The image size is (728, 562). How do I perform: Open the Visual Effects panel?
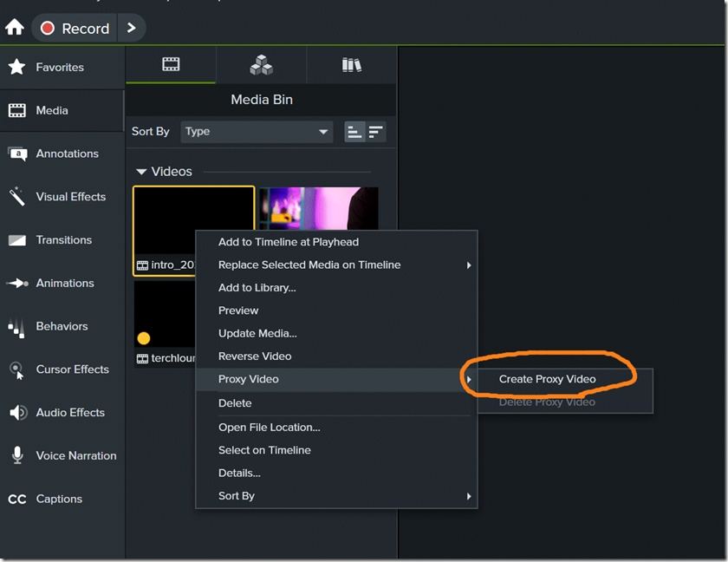tap(62, 197)
